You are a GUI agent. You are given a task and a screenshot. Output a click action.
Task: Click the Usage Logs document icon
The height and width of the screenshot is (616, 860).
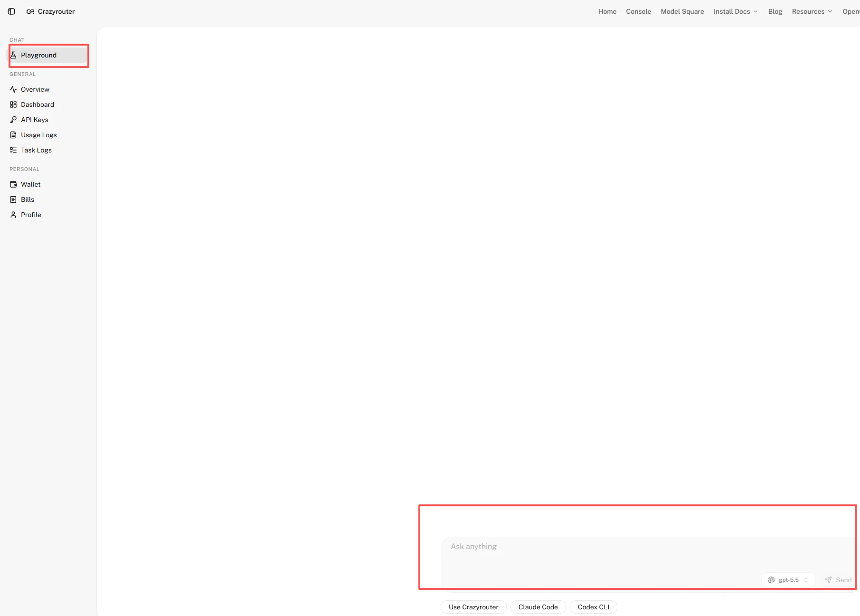[x=13, y=135]
